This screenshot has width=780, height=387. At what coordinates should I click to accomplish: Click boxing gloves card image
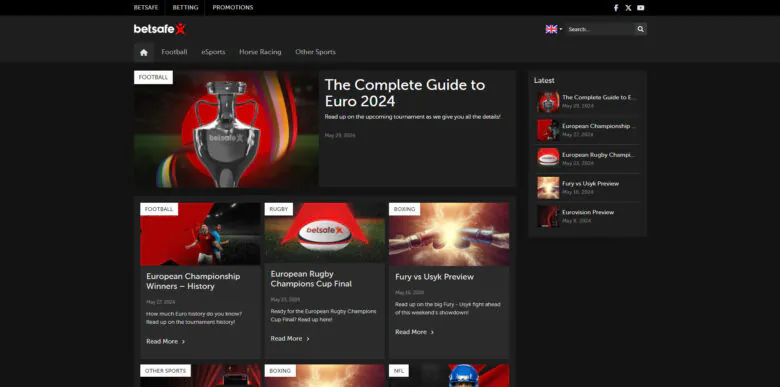pyautogui.click(x=449, y=234)
